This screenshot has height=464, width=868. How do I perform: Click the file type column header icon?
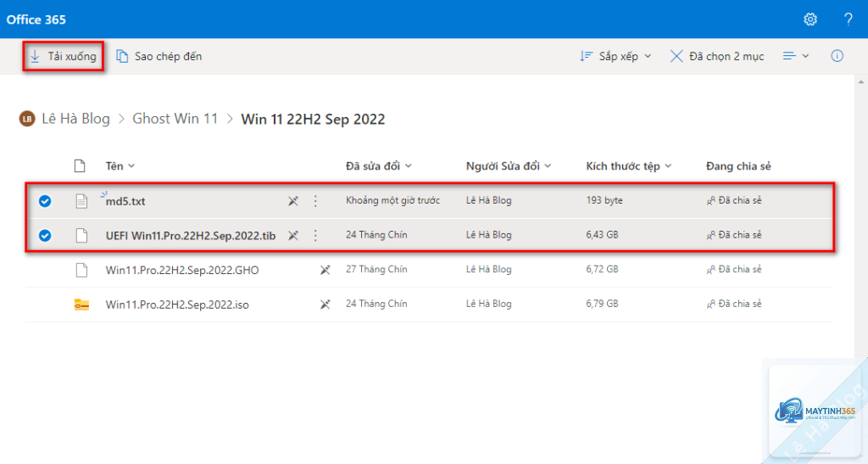click(x=80, y=166)
